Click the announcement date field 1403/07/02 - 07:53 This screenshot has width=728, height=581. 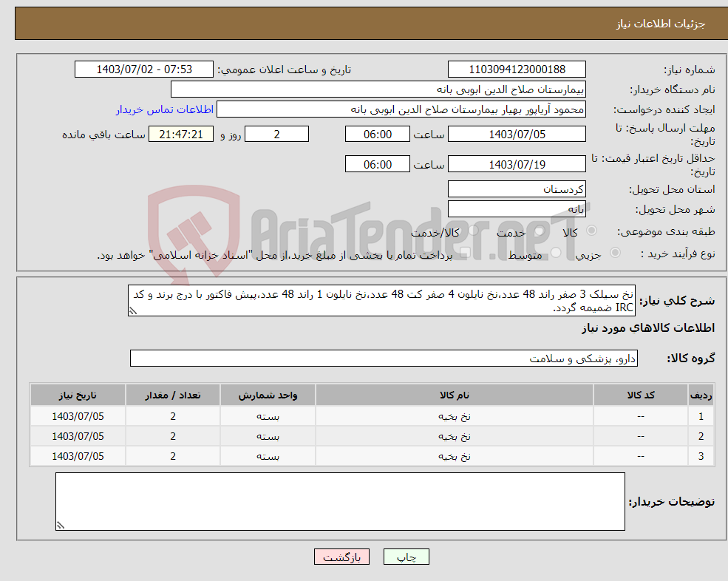pos(144,69)
